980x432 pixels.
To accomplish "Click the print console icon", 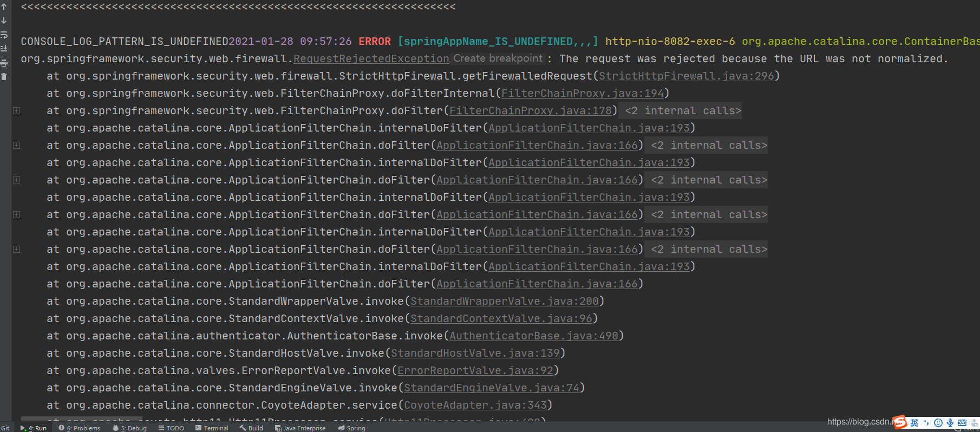I will click(x=4, y=63).
